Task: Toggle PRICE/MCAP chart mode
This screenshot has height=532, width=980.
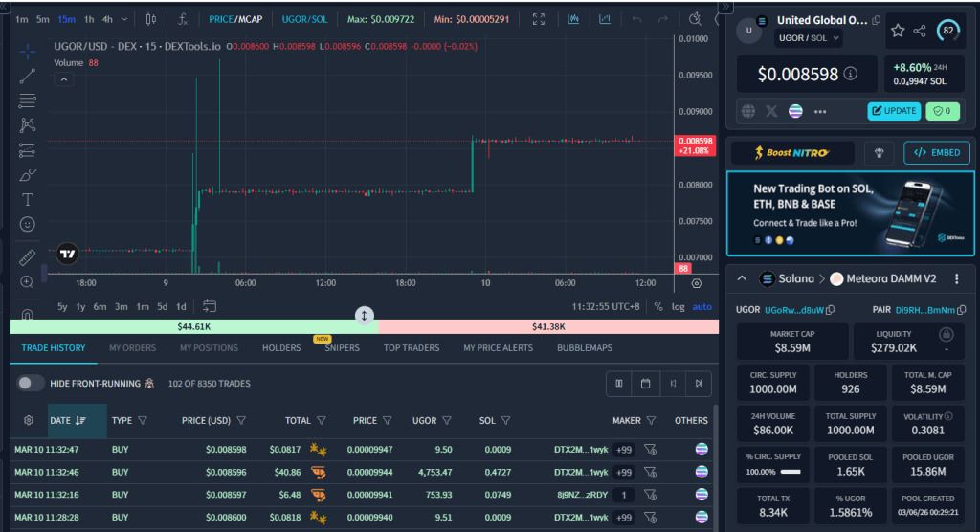Action: coord(235,19)
